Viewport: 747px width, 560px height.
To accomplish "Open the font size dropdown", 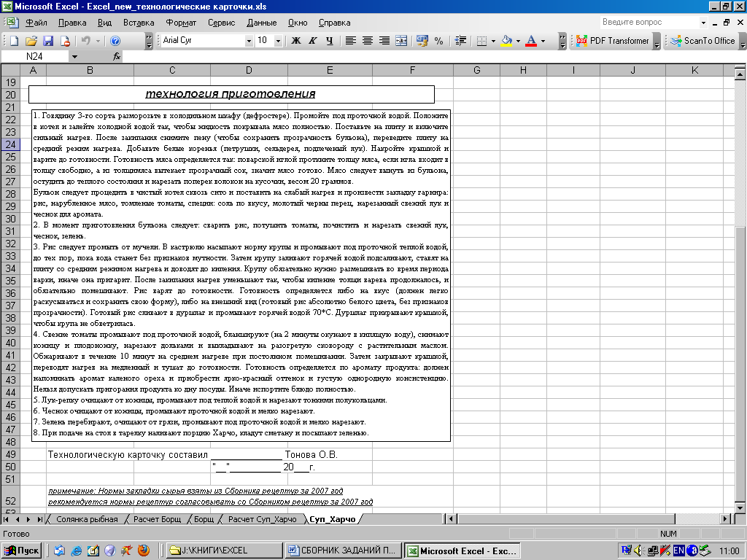I will [279, 41].
